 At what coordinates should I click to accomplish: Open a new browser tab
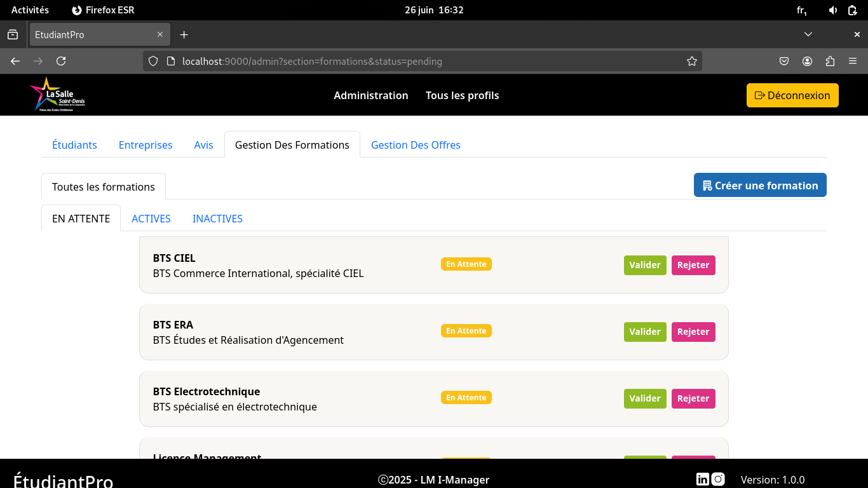tap(184, 35)
